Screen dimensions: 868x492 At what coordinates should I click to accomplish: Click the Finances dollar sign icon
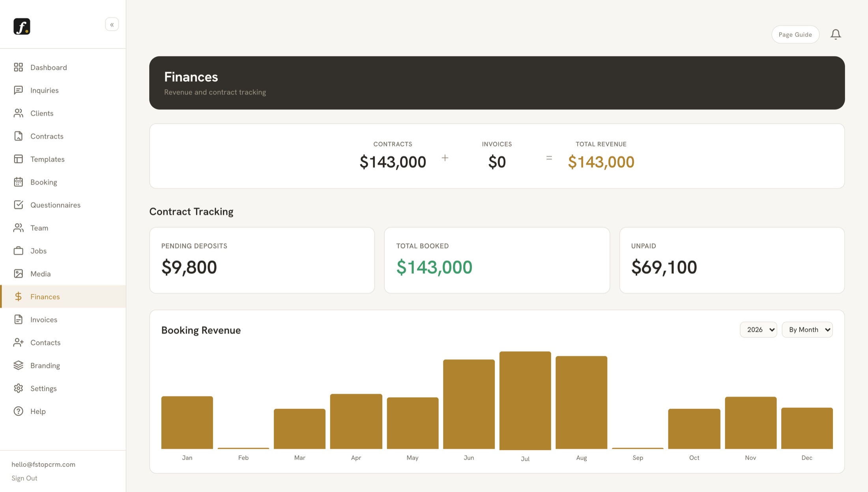tap(19, 296)
